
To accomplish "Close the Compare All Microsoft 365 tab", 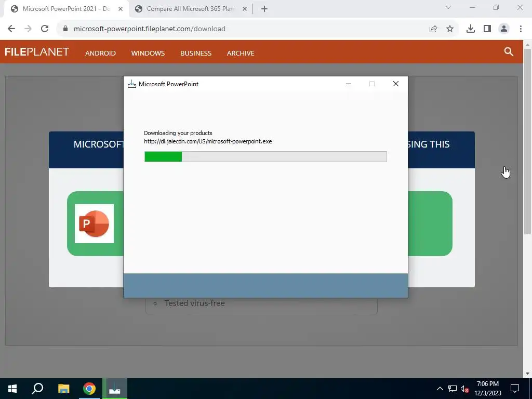I will (x=245, y=9).
